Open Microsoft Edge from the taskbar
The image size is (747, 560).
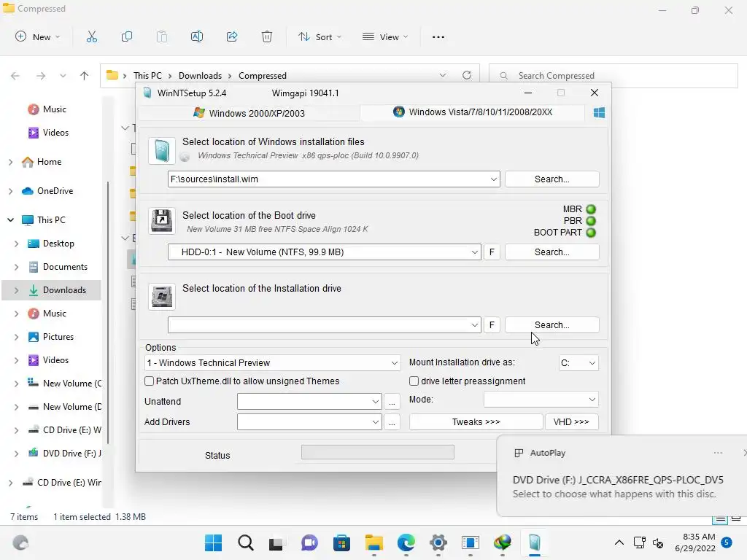pos(406,542)
